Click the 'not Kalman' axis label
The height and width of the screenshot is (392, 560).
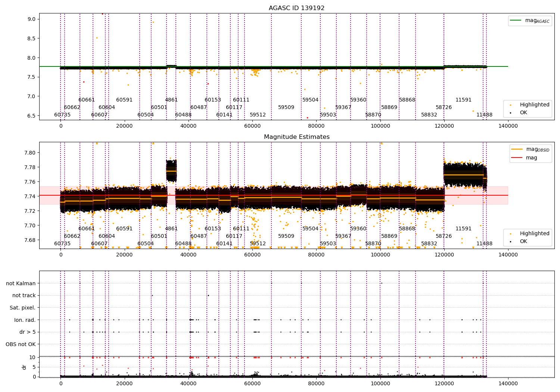(x=21, y=283)
